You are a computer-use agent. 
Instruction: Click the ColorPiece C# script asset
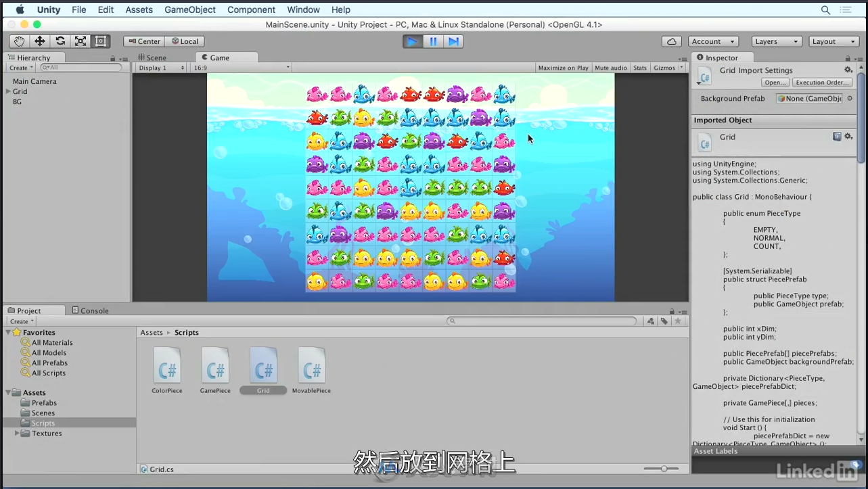pos(167,370)
